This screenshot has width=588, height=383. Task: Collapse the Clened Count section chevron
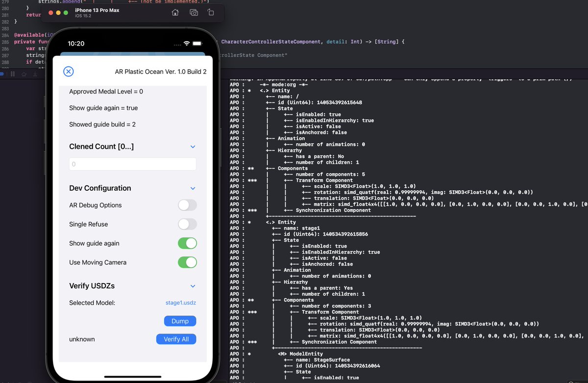pyautogui.click(x=193, y=147)
